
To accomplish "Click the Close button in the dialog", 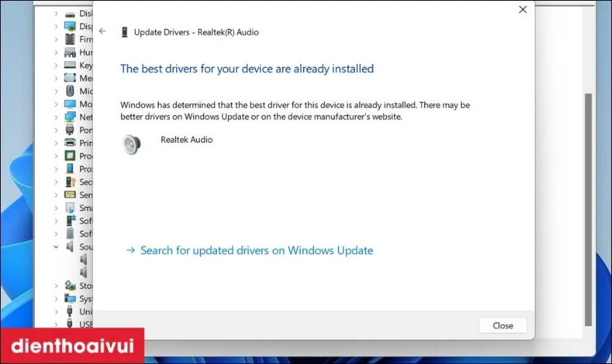I will (503, 325).
